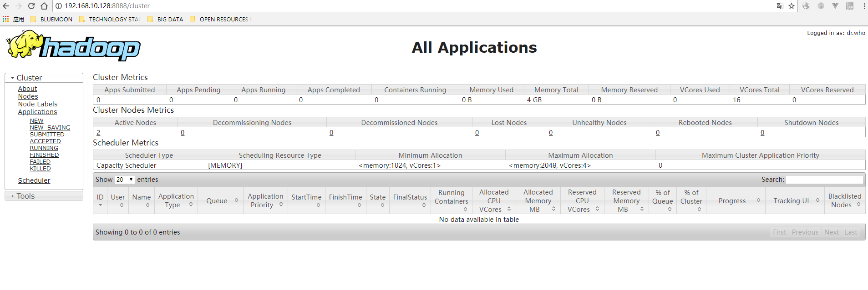Click the Hadoop elephant logo
868x290 pixels.
[73, 45]
